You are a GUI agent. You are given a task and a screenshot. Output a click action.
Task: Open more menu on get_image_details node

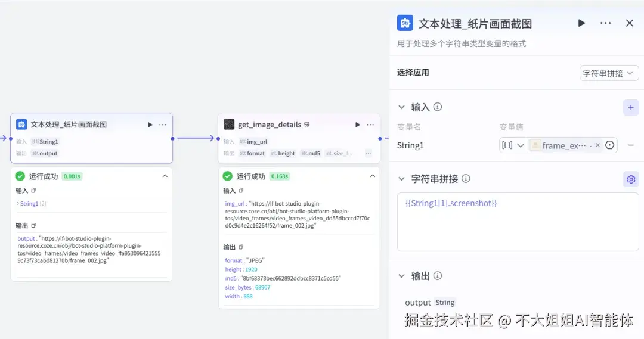tap(370, 125)
